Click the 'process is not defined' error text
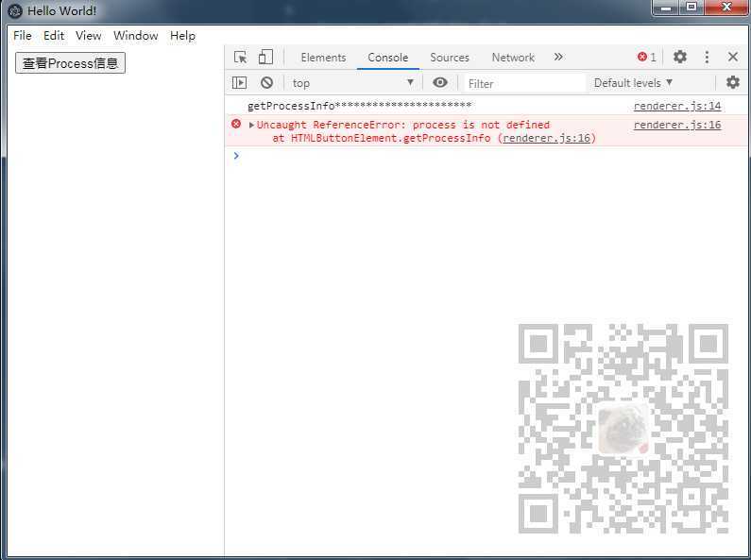Viewport: 751px width, 560px height. [482, 125]
